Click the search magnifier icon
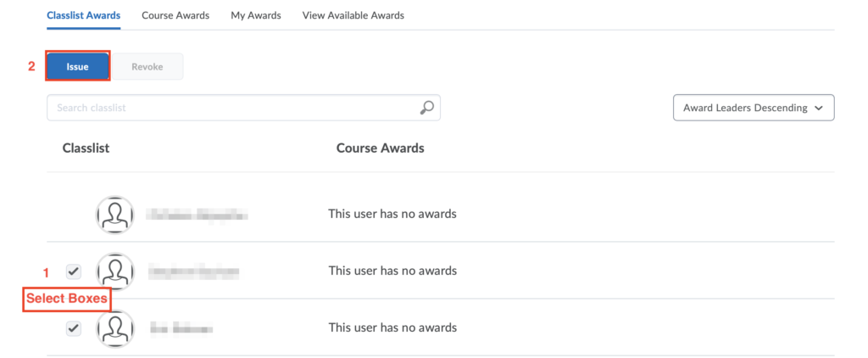The image size is (868, 358). (x=427, y=108)
